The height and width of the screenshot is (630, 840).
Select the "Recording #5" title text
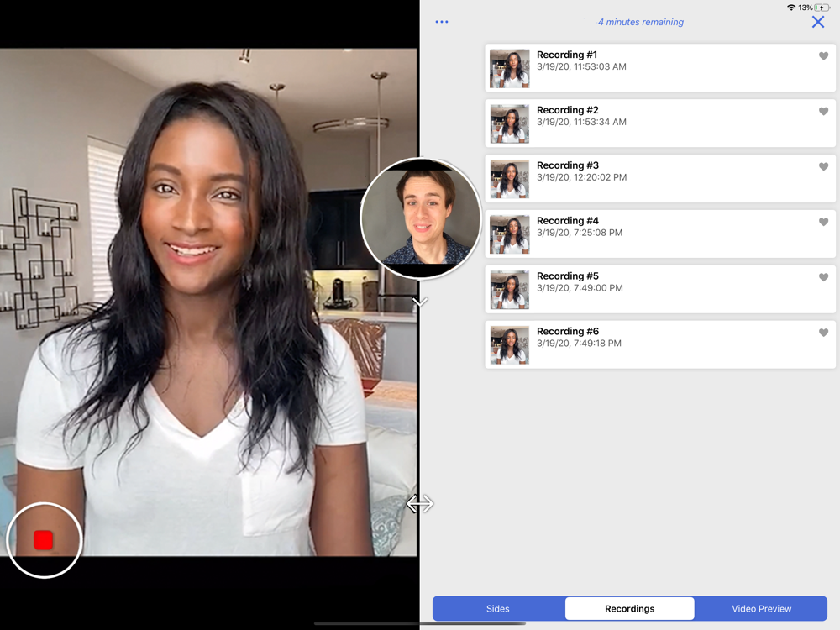[x=568, y=276]
